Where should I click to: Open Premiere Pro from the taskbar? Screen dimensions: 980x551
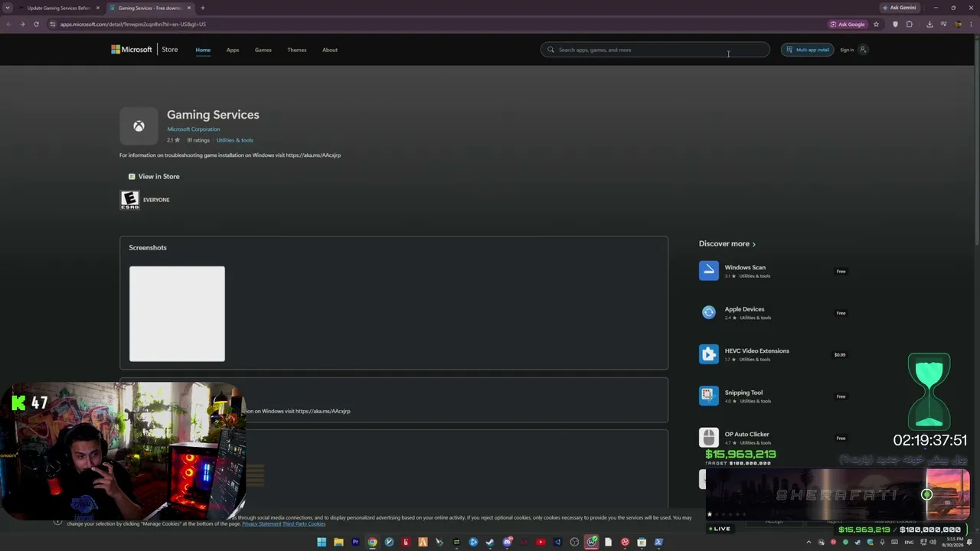pos(355,543)
